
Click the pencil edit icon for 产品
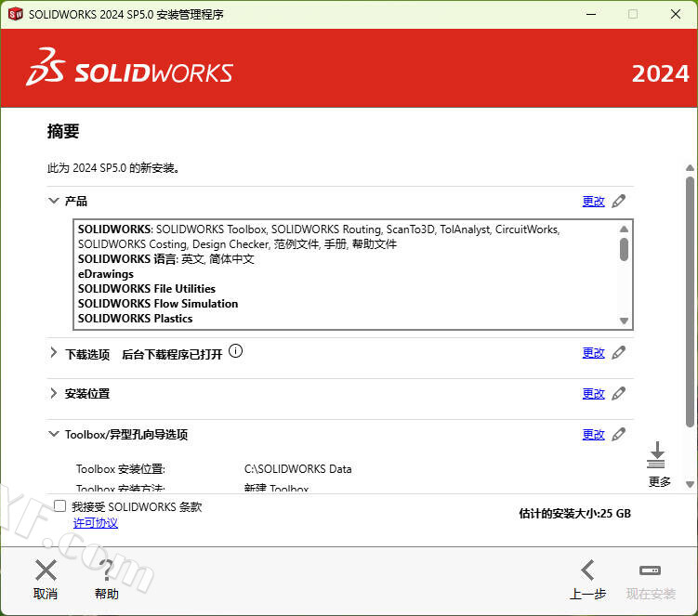[x=619, y=201]
